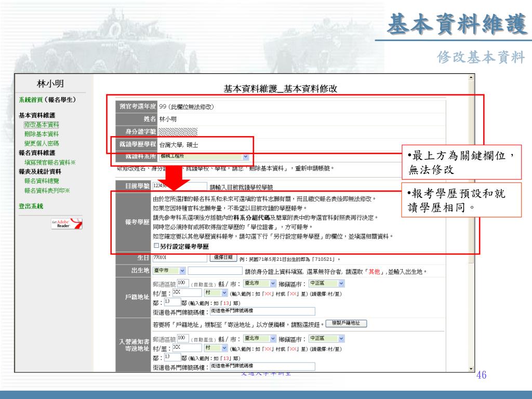
Task: Click the scrollbar down arrow
Action: pos(471,369)
